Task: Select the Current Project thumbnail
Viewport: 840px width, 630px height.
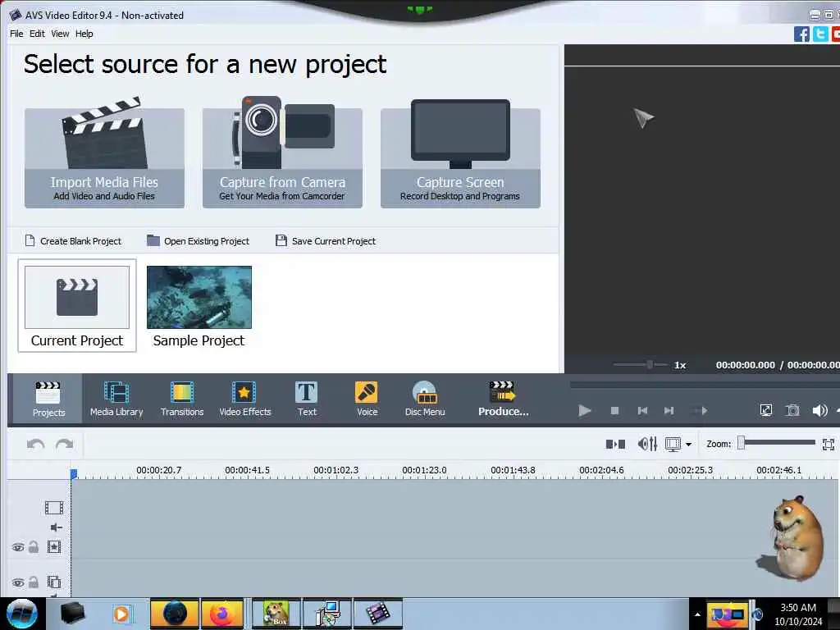Action: point(77,306)
